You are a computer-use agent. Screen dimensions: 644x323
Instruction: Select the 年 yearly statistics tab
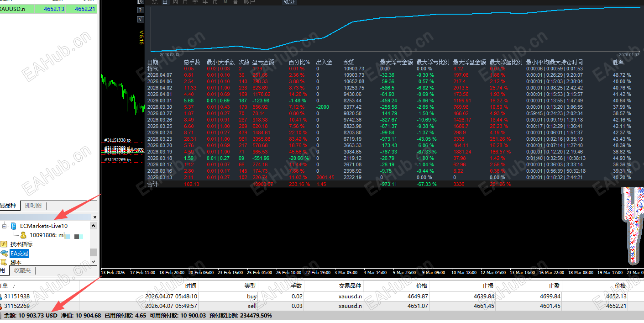click(205, 2)
